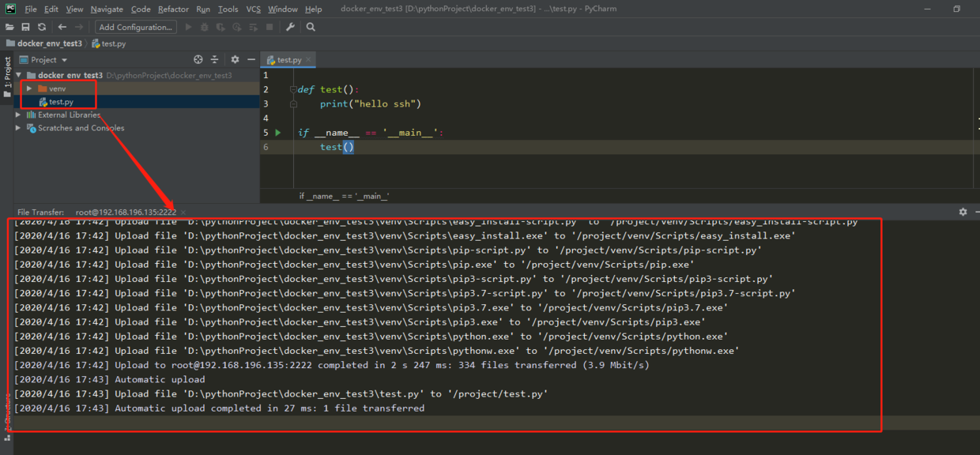980x455 pixels.
Task: Open the Tools menu
Action: point(228,9)
